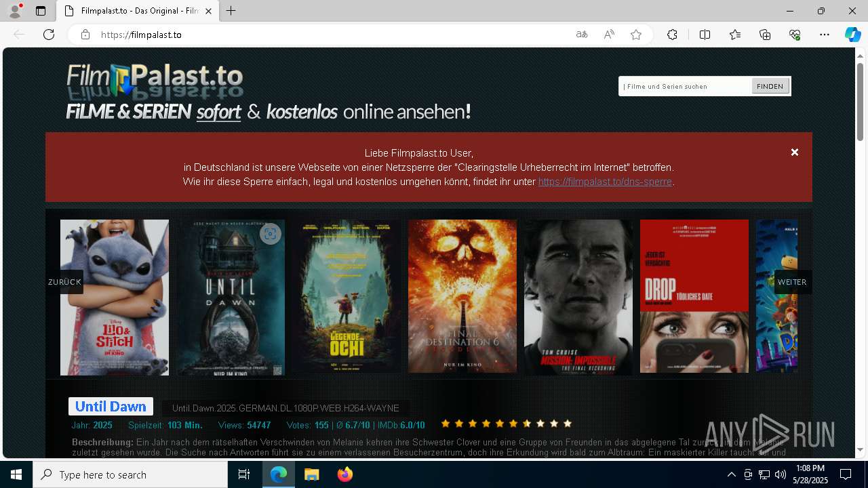Open the Lilo & Stitch poster
Viewport: 868px width, 488px height.
(115, 297)
